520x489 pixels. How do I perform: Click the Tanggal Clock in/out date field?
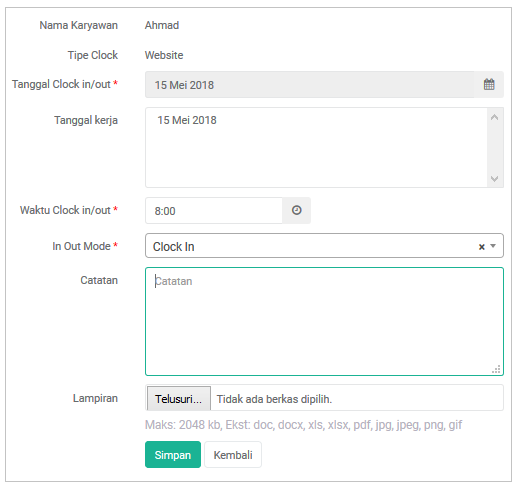click(309, 84)
